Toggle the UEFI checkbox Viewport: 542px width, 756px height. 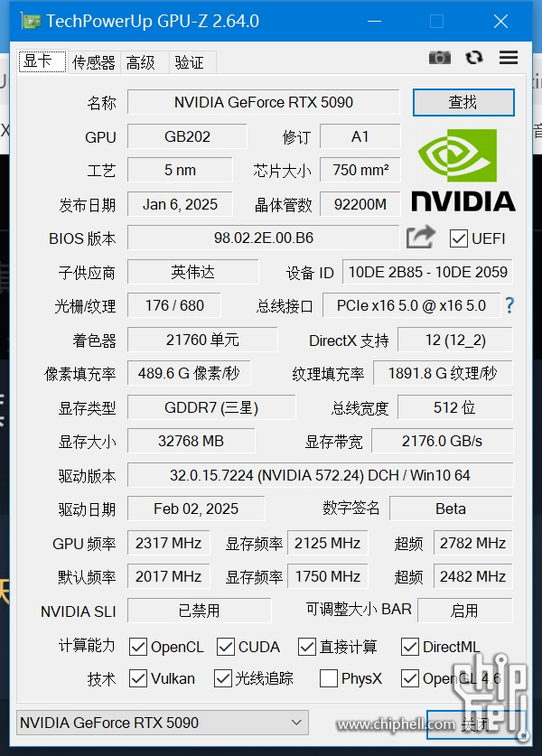(x=458, y=238)
